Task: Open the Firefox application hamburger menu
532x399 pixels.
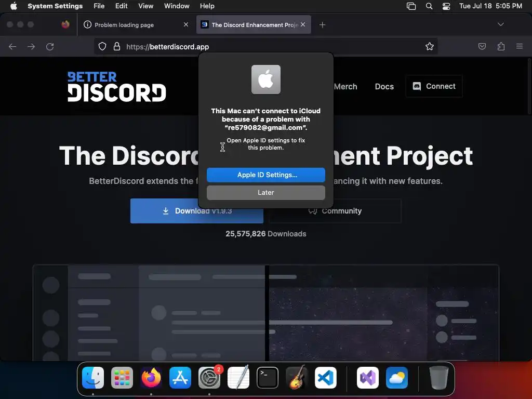Action: click(x=520, y=46)
